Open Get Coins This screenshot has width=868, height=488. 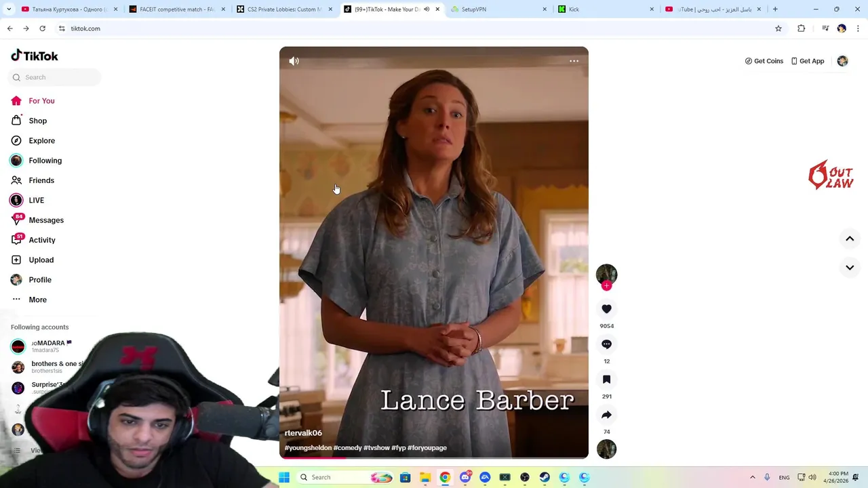764,61
